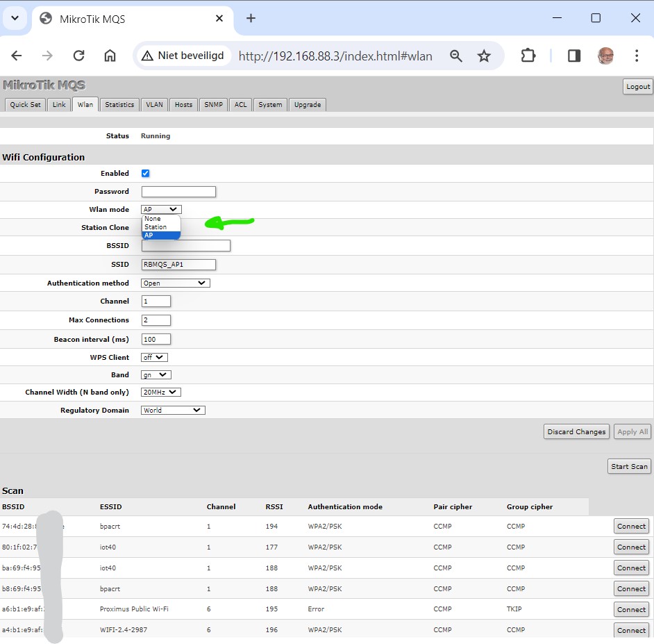Switch to the Statistics tab

[x=119, y=105]
